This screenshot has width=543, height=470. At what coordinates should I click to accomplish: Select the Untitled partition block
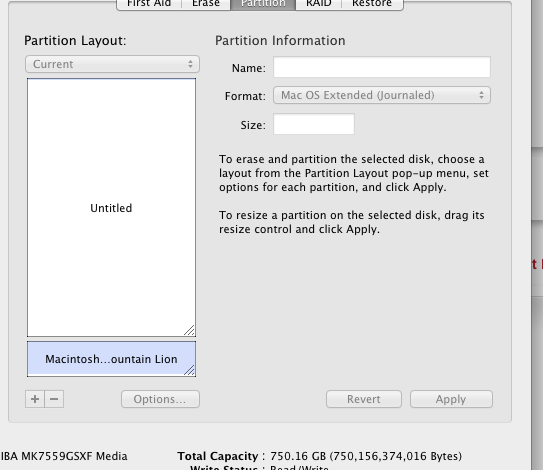[x=112, y=207]
